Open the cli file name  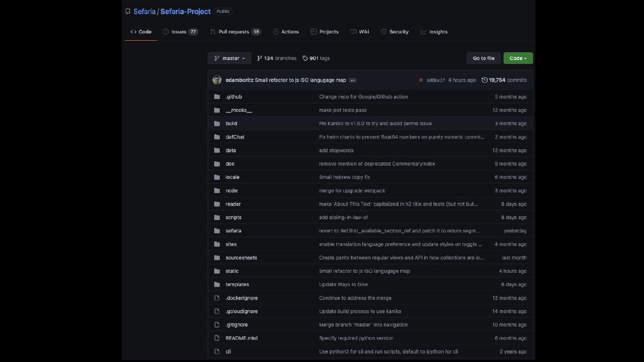[228, 352]
